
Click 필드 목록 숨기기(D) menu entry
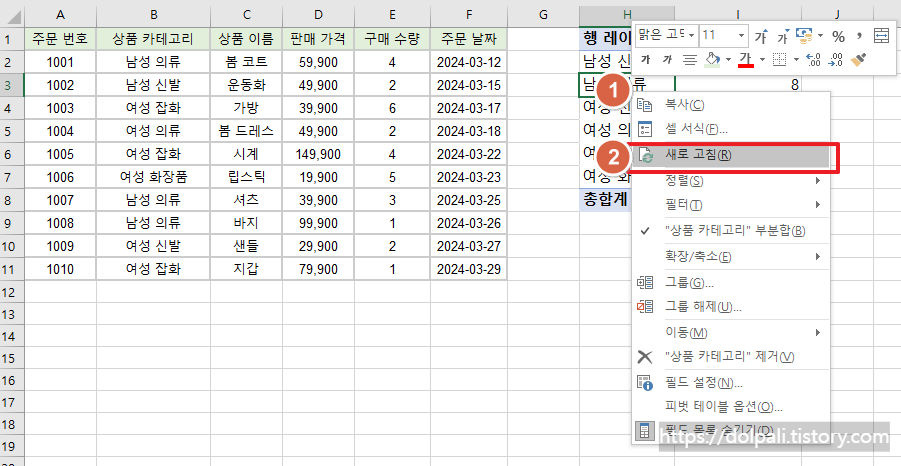731,430
